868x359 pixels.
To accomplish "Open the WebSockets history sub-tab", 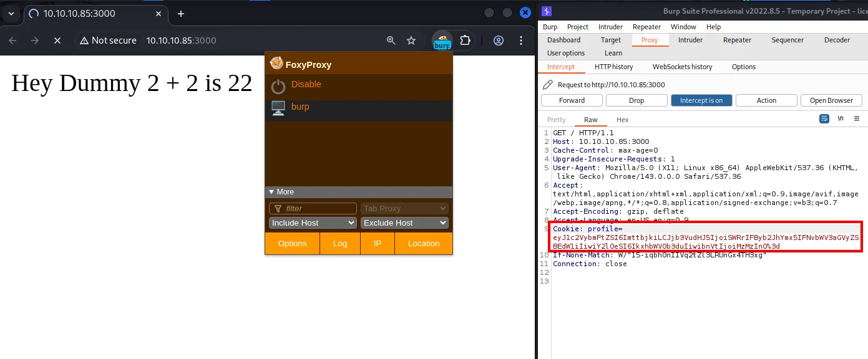I will click(682, 67).
